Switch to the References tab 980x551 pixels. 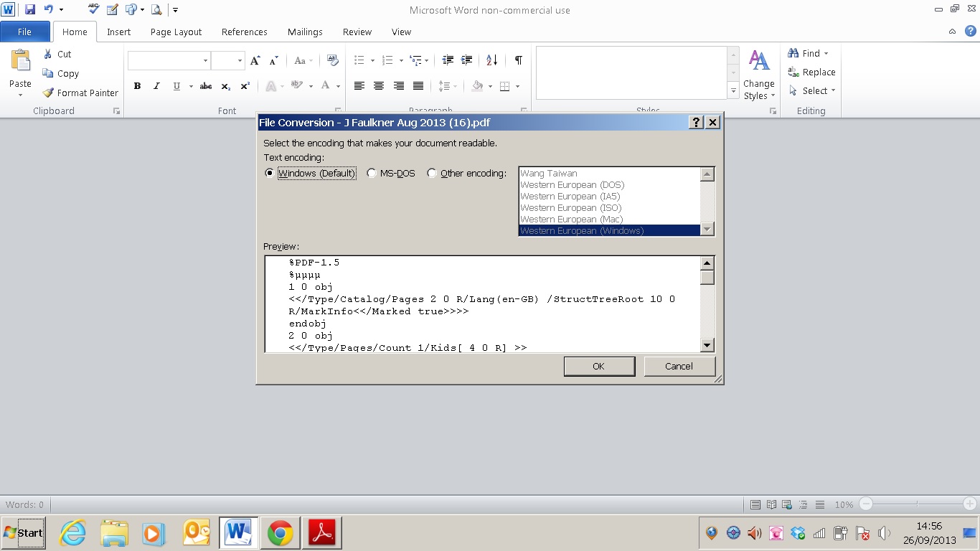(245, 32)
